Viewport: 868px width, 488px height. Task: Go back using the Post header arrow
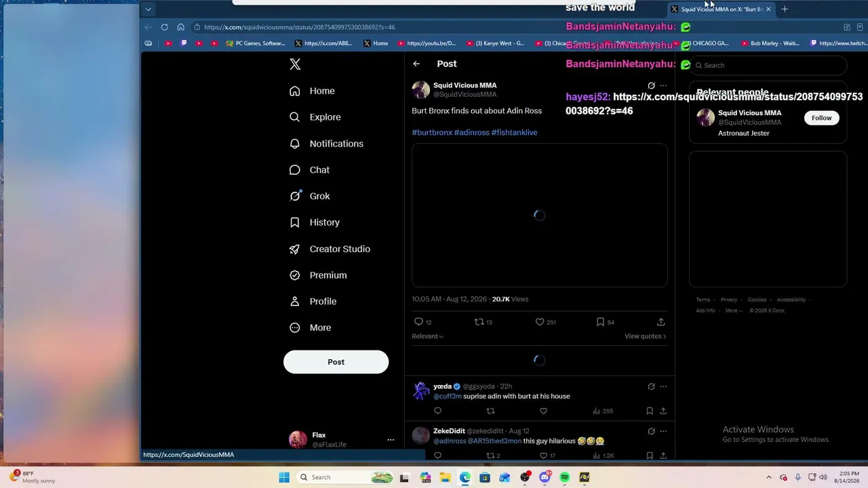[416, 64]
